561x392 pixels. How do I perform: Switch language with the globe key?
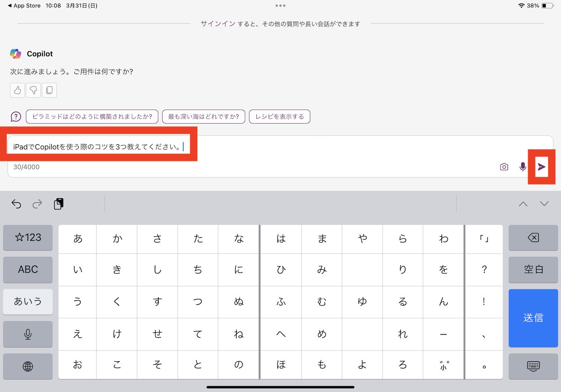tap(28, 367)
